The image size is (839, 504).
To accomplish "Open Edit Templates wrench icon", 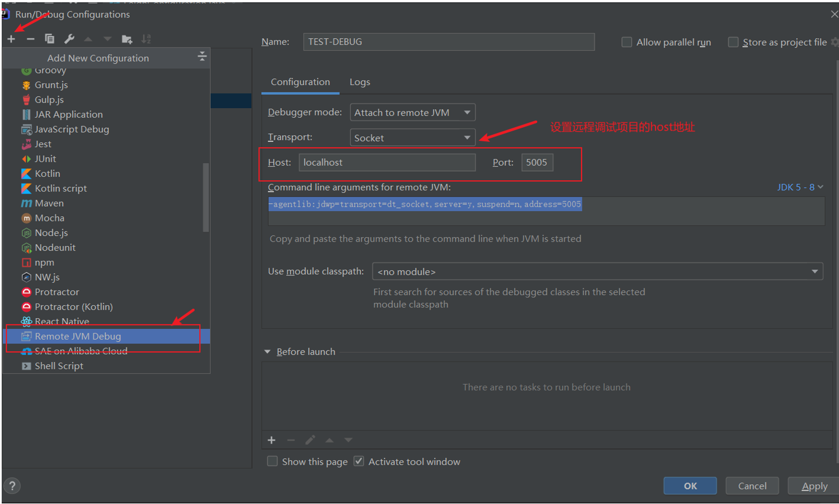I will 69,39.
